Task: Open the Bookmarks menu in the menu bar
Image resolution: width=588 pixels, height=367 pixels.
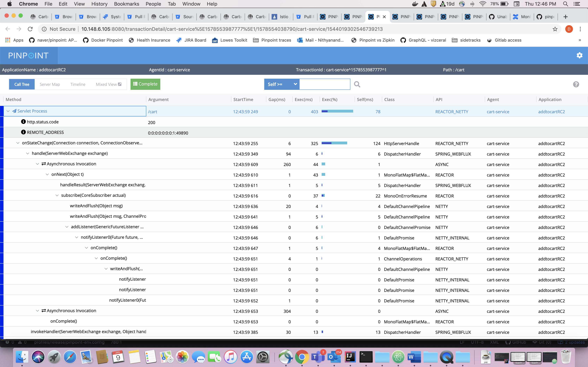Action: coord(126,4)
